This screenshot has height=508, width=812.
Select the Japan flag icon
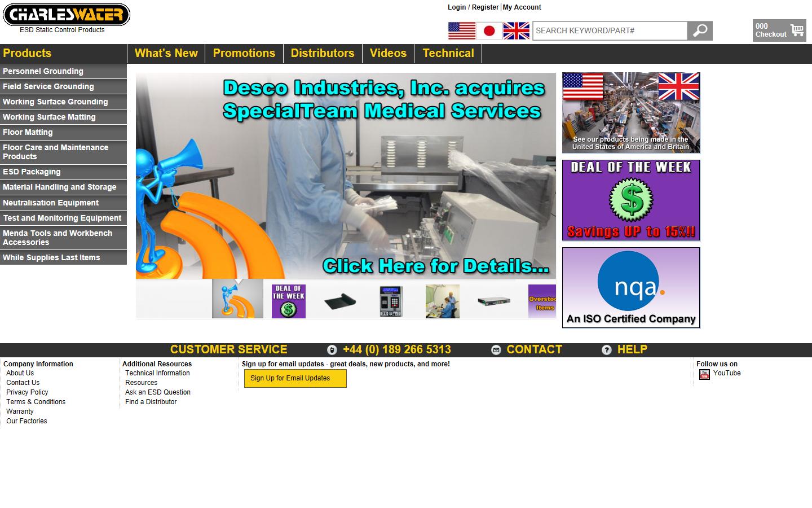pos(489,30)
